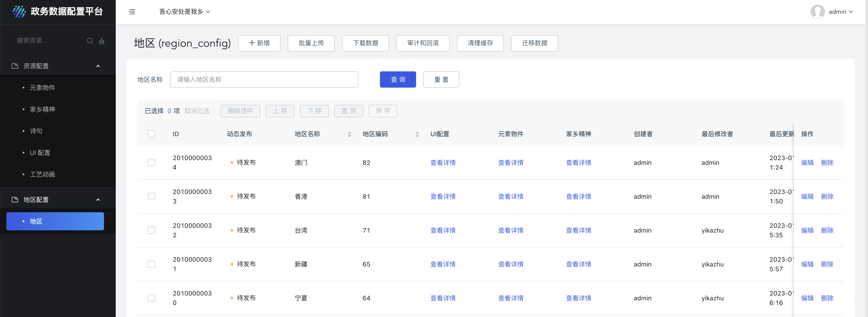868x317 pixels.
Task: Click the 保存 button
Action: pos(383,111)
